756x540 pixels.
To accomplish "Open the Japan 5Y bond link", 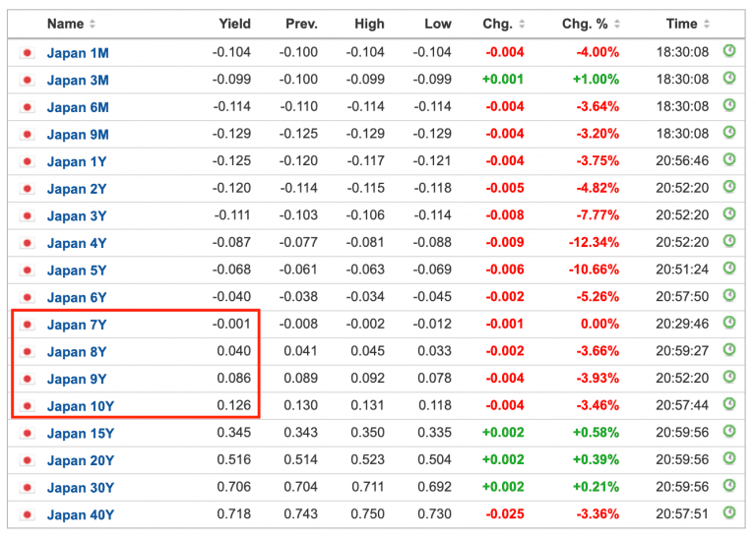I will click(77, 270).
